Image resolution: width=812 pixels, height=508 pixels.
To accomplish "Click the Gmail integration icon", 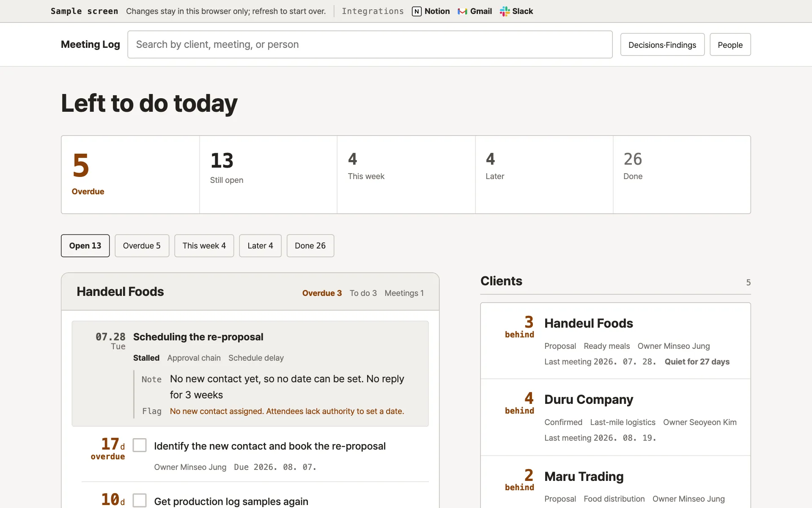I will pos(462,11).
